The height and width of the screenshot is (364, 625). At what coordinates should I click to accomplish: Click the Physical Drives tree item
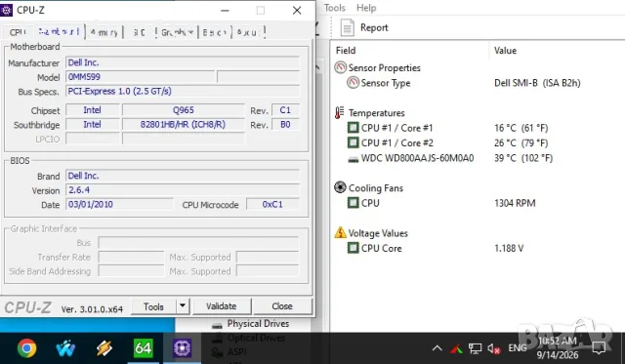(258, 324)
